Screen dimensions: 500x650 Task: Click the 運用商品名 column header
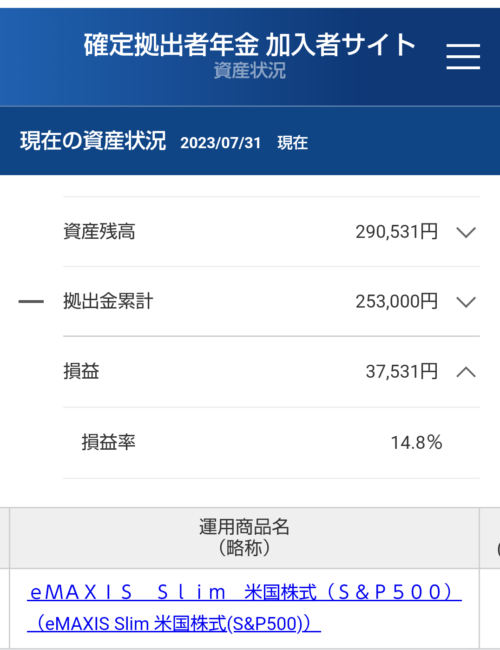[244, 538]
